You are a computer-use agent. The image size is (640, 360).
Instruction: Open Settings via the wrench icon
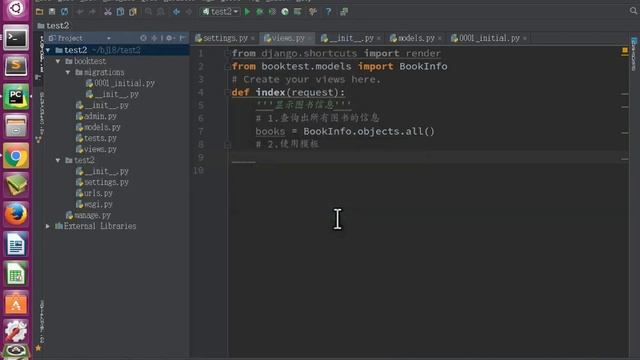pyautogui.click(x=313, y=12)
